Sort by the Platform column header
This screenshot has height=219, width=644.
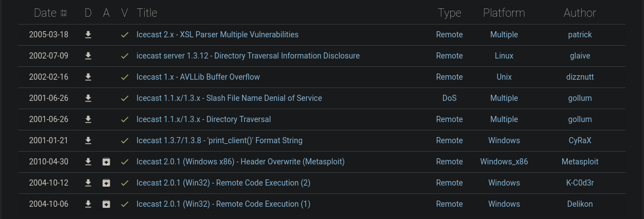coord(504,13)
